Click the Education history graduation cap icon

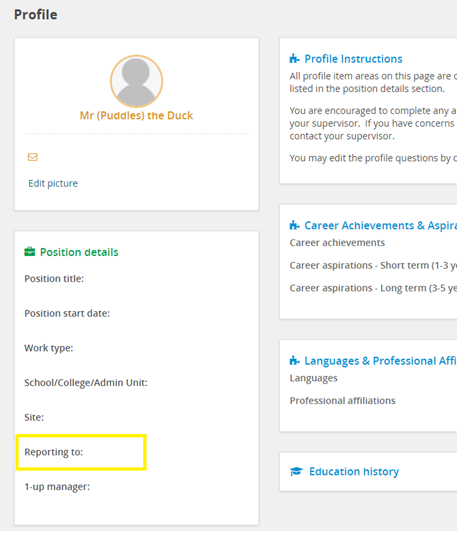[296, 472]
